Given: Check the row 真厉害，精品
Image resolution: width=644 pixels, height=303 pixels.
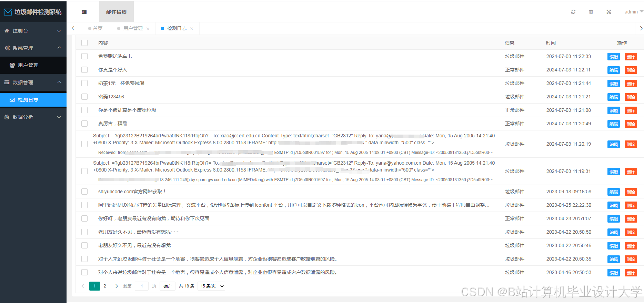Looking at the screenshot, I should click(84, 124).
